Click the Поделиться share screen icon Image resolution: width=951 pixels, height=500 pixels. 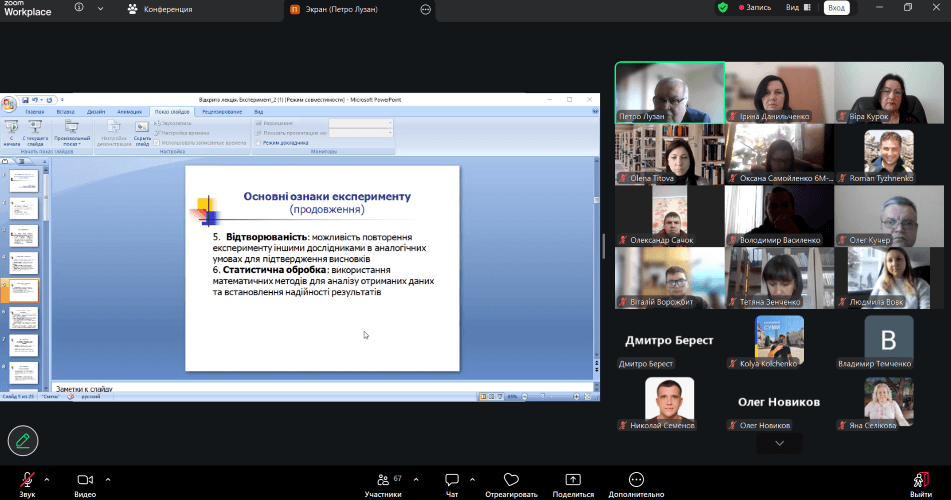coord(573,480)
